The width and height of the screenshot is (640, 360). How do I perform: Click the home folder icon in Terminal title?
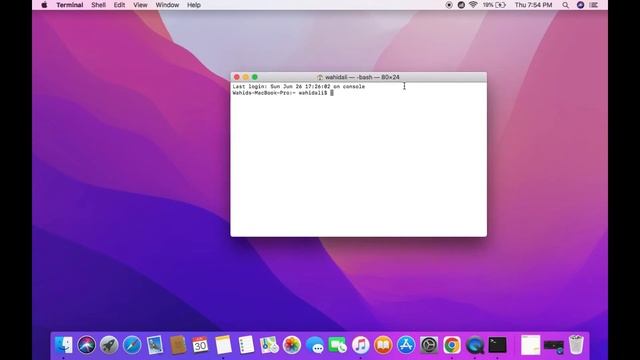tap(320, 77)
